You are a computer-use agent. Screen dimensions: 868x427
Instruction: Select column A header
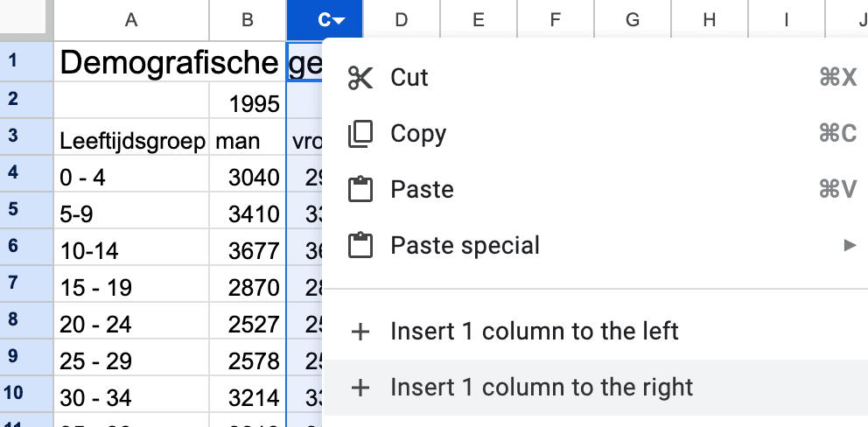click(131, 20)
